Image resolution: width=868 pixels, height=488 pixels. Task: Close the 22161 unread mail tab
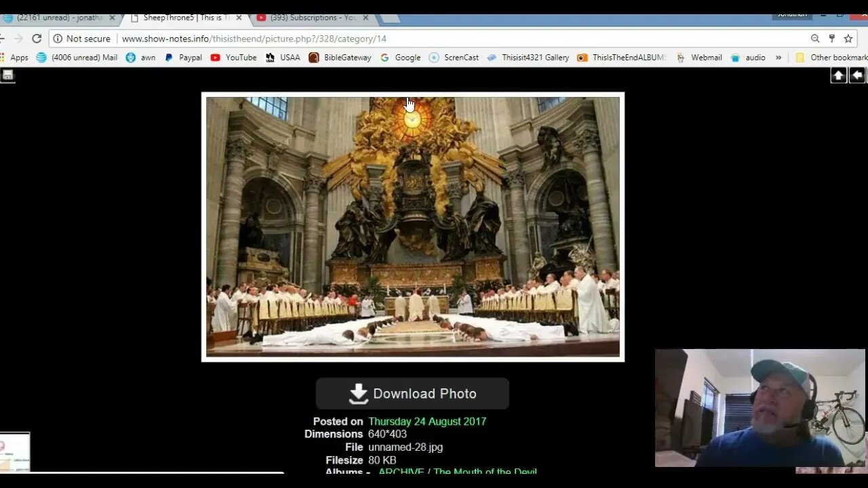click(x=112, y=18)
